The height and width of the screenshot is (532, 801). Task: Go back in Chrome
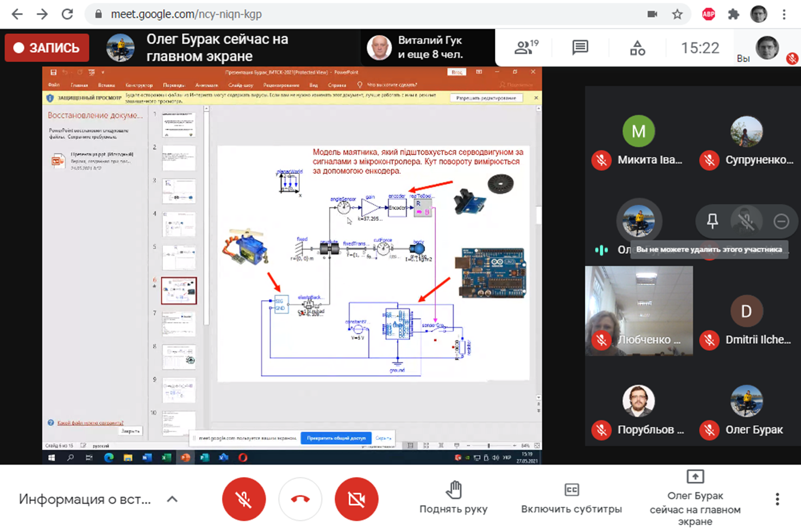[x=17, y=14]
